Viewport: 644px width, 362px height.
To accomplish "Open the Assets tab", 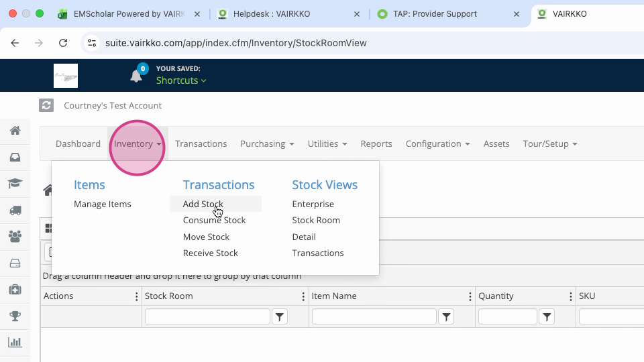I will 496,143.
